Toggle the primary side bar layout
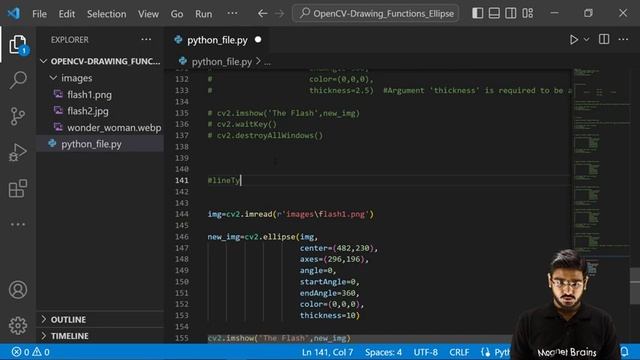The height and width of the screenshot is (360, 640). click(x=478, y=13)
